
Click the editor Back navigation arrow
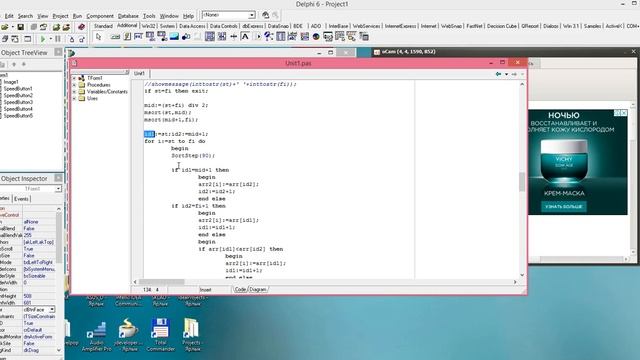coord(498,74)
